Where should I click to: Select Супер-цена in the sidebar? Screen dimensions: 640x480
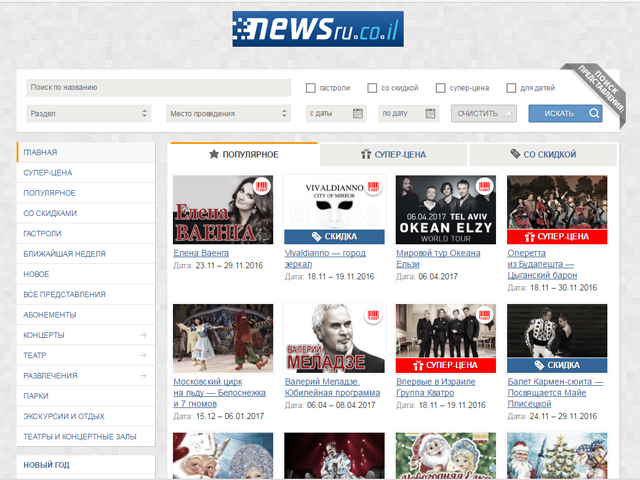(86, 173)
